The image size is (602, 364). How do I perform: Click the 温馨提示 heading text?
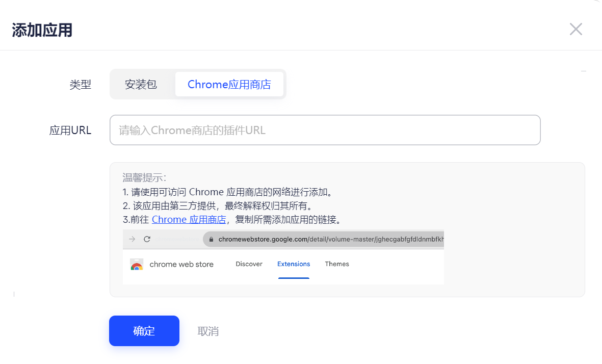pyautogui.click(x=144, y=178)
